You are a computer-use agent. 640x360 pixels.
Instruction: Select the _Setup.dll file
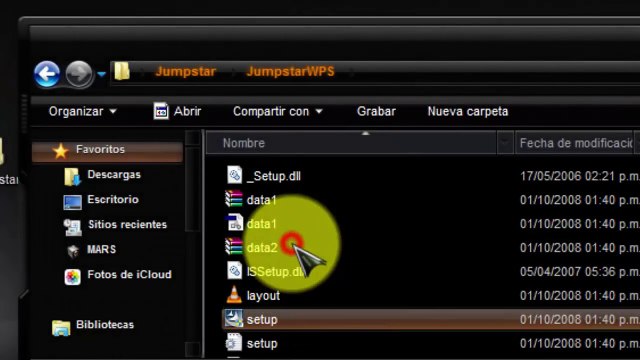pyautogui.click(x=273, y=176)
